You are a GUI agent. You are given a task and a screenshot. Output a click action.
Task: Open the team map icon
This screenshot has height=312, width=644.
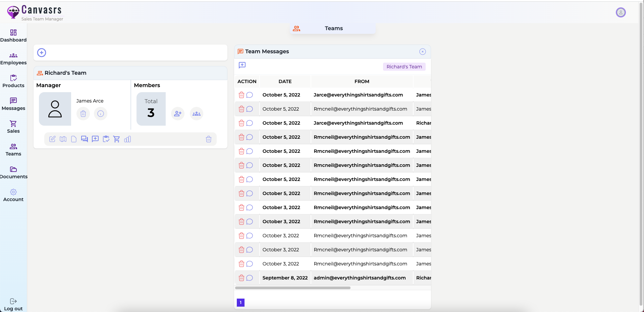63,139
